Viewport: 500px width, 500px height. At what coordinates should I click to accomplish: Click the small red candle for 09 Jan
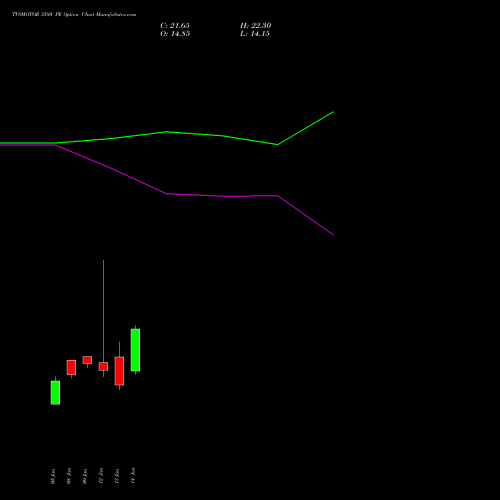coord(87,360)
